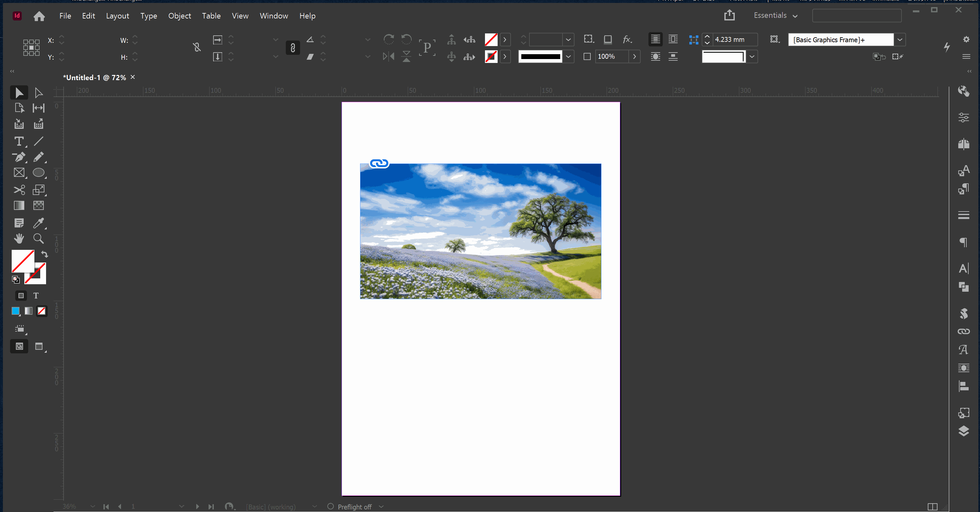Toggle constrain proportions for scaling chain
The width and height of the screenshot is (980, 512).
[x=293, y=48]
